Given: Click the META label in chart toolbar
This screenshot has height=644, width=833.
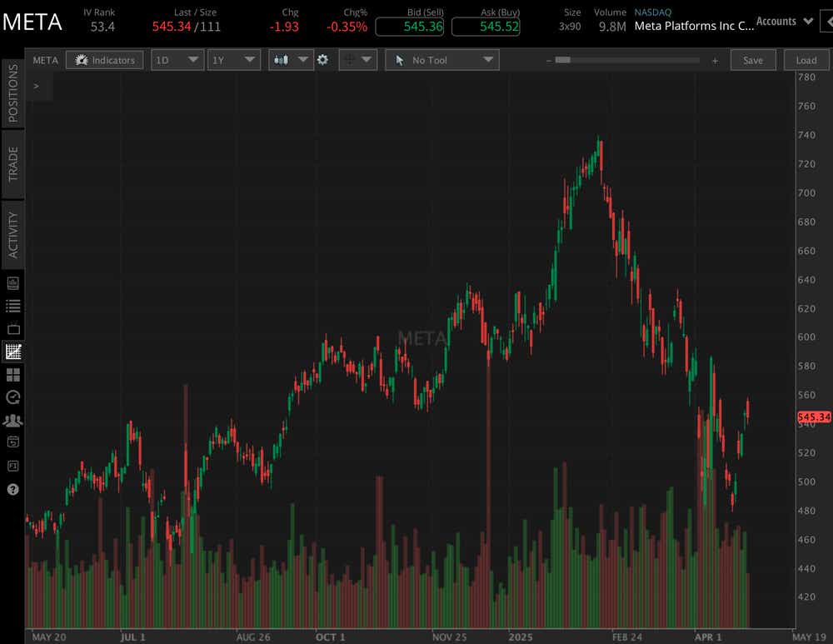Looking at the screenshot, I should coord(45,60).
